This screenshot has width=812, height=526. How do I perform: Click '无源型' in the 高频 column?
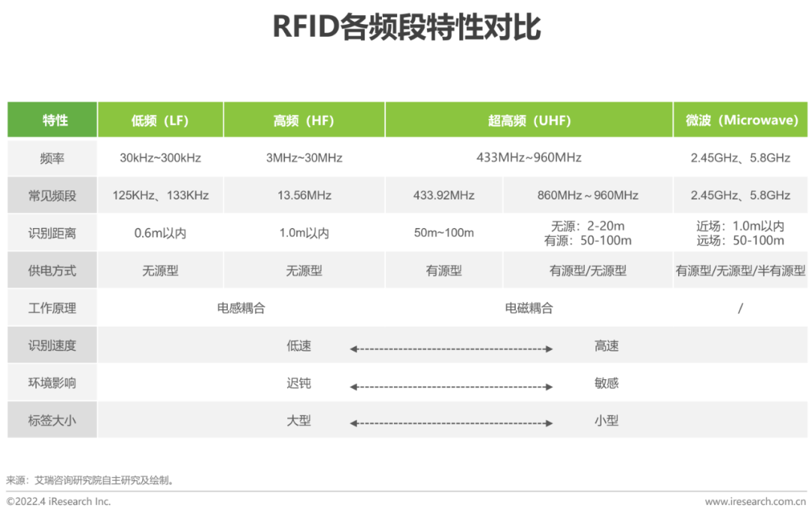304,270
